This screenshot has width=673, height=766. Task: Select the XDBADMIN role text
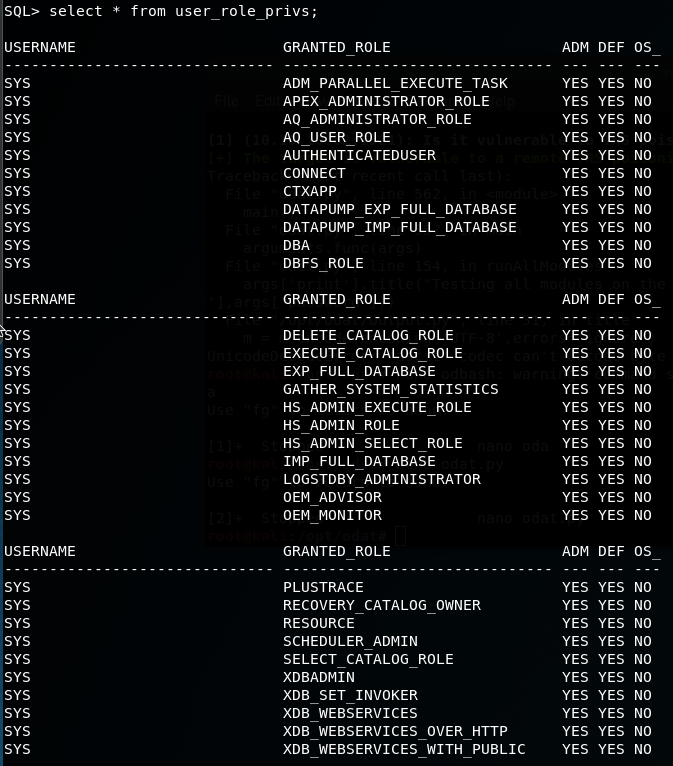[319, 677]
